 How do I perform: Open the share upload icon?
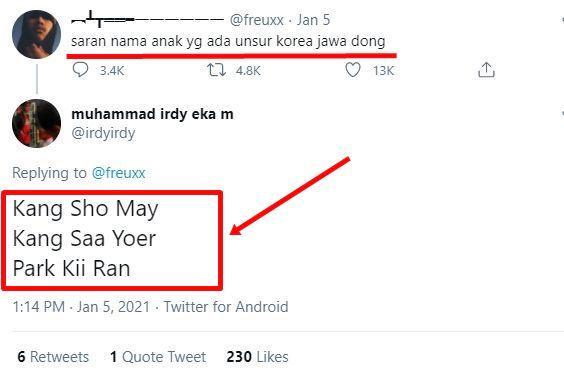[x=486, y=70]
